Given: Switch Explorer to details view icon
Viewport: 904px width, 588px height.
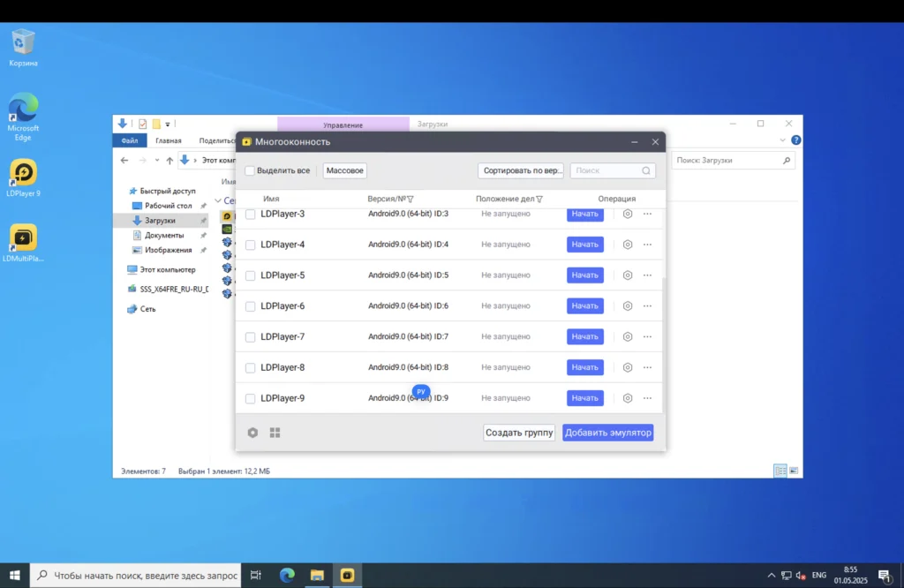Looking at the screenshot, I should 780,471.
